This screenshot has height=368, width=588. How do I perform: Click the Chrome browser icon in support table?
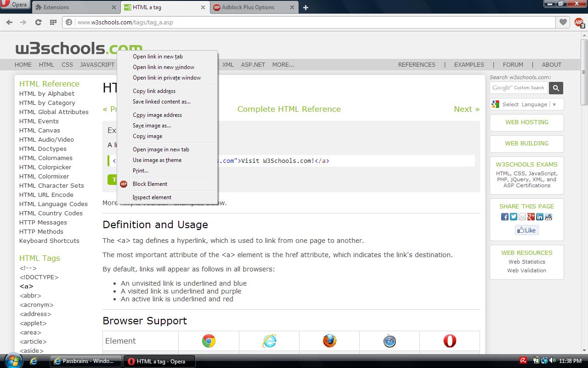coord(209,341)
